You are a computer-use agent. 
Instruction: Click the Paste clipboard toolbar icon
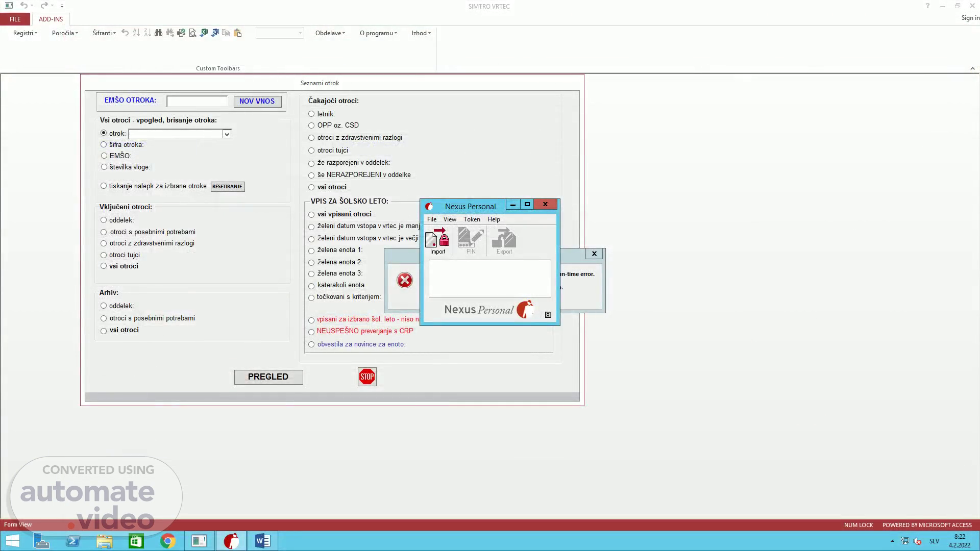point(237,33)
